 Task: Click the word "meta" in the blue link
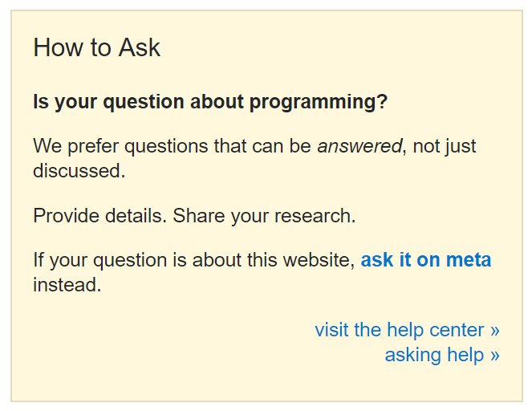[x=469, y=260]
